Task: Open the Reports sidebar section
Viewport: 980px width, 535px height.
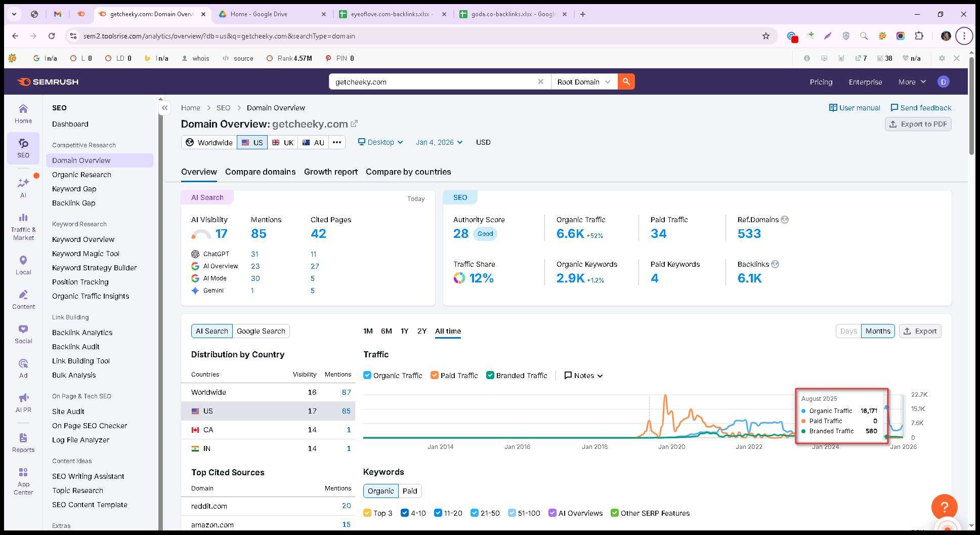Action: pos(23,443)
